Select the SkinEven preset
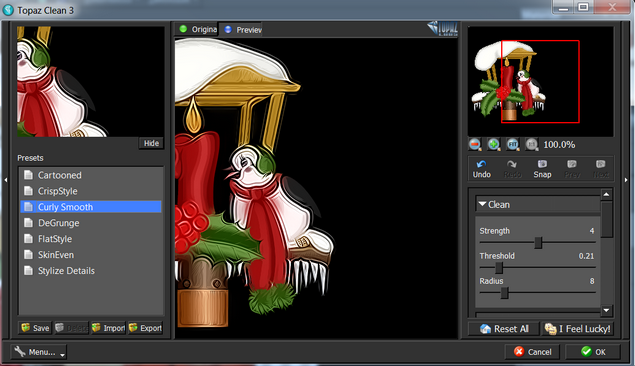The width and height of the screenshot is (635, 366). [x=91, y=255]
